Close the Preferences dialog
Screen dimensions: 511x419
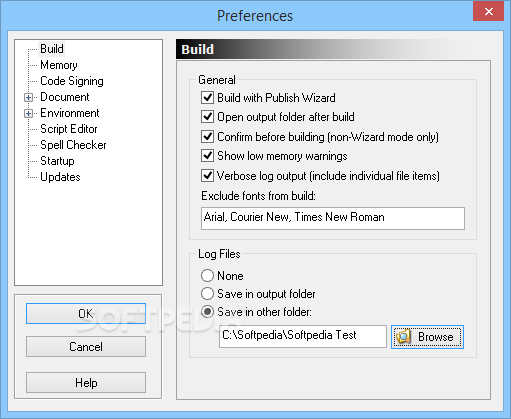(x=489, y=12)
